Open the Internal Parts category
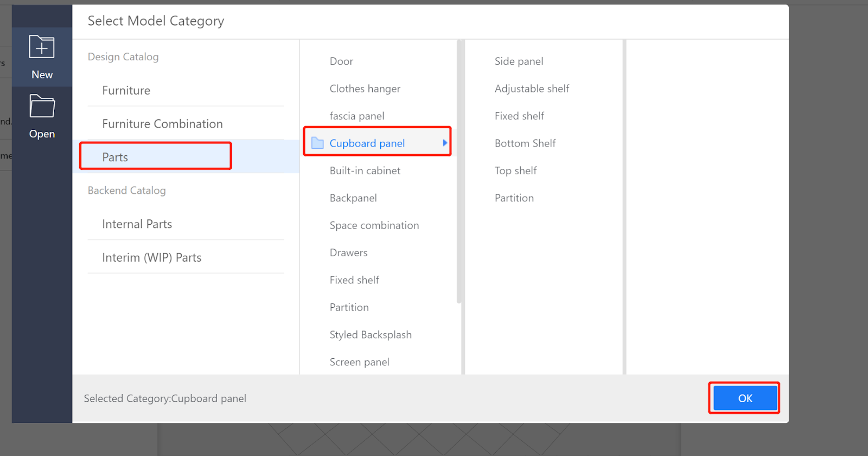The width and height of the screenshot is (868, 456). pos(137,224)
